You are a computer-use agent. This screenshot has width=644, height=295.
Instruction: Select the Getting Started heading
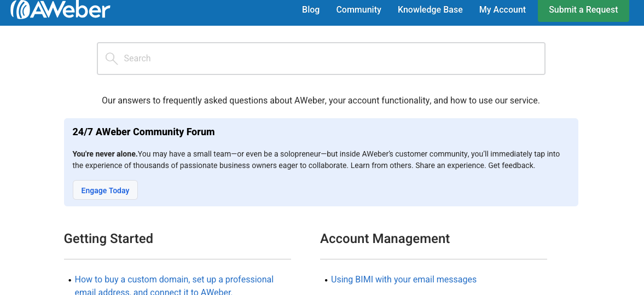(x=108, y=239)
